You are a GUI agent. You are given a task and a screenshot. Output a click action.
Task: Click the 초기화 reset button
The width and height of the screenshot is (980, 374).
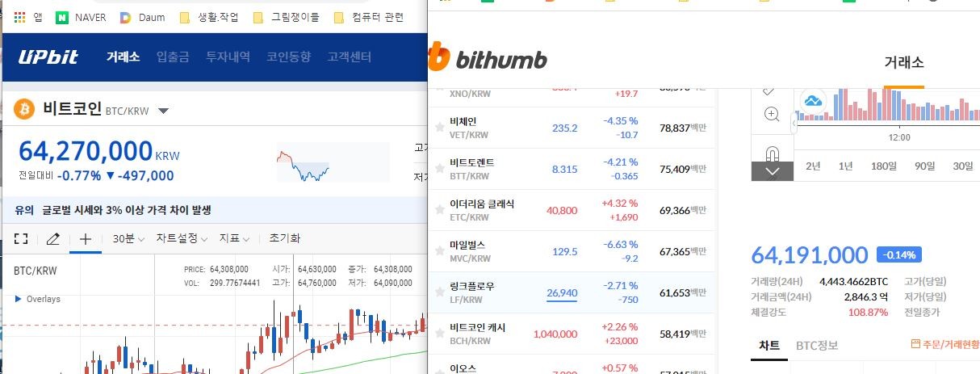(285, 238)
